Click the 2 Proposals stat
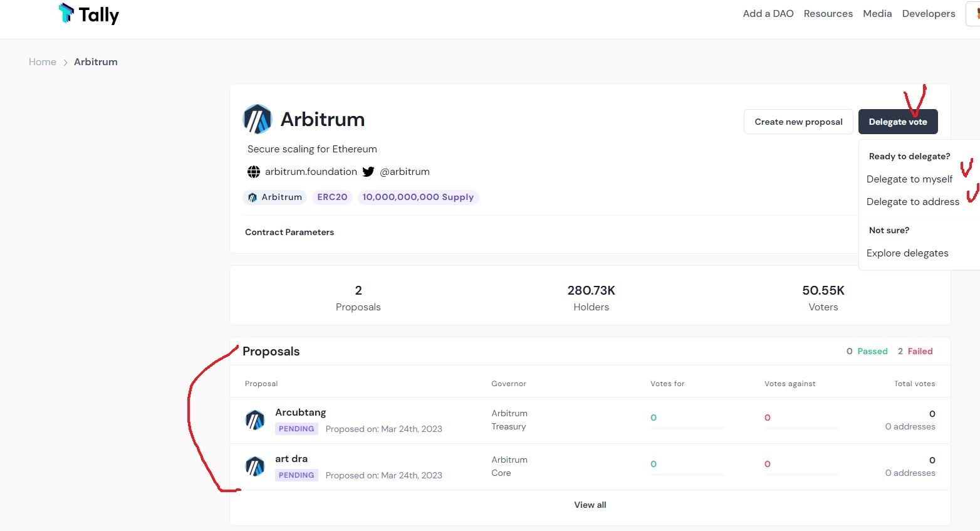This screenshot has height=531, width=980. [x=358, y=298]
